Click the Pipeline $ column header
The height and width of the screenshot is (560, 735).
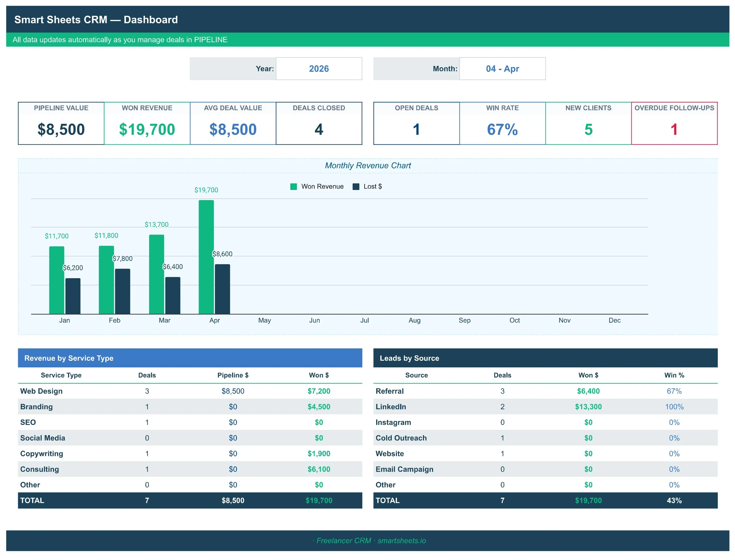pyautogui.click(x=233, y=375)
